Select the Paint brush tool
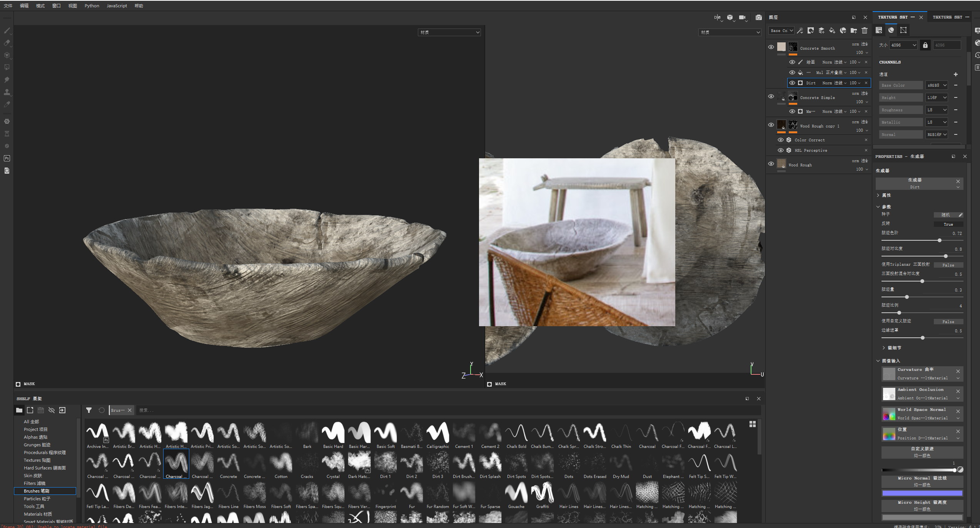 pyautogui.click(x=7, y=30)
